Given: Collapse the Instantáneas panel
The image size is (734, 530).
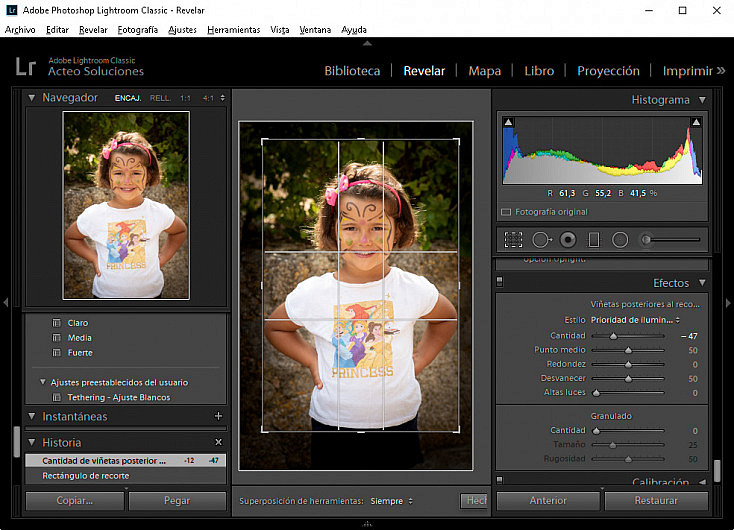Looking at the screenshot, I should (x=31, y=416).
